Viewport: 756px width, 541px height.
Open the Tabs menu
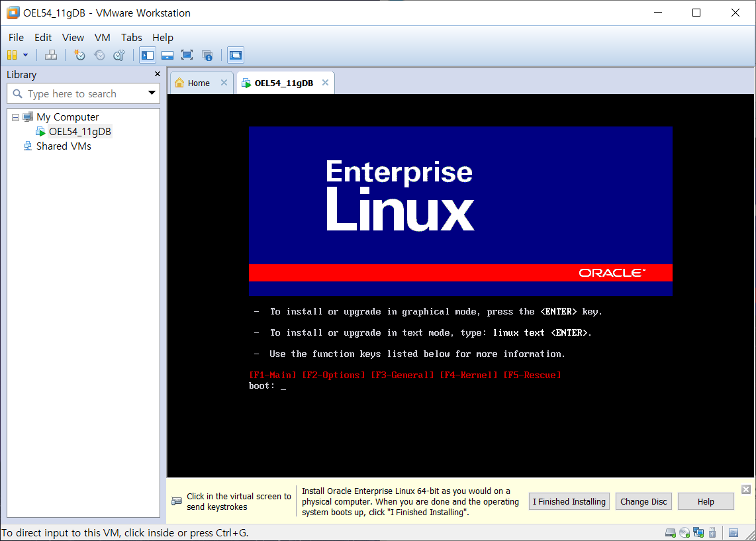[131, 38]
